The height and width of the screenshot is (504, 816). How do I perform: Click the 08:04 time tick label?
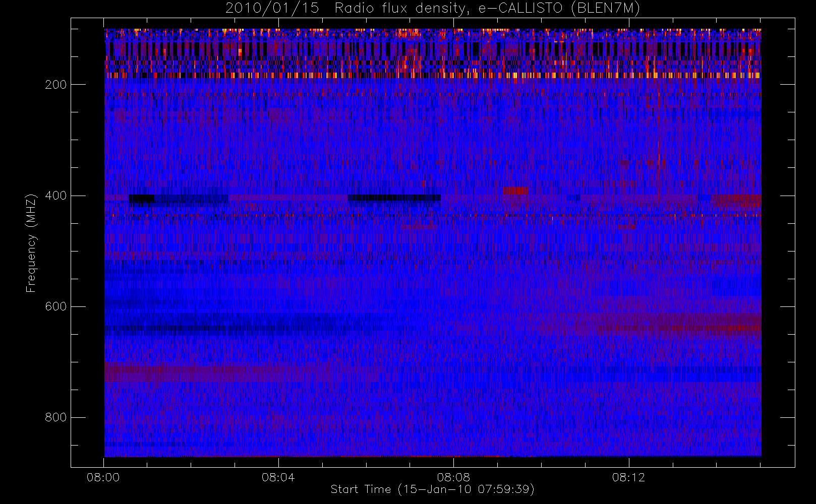coord(278,477)
